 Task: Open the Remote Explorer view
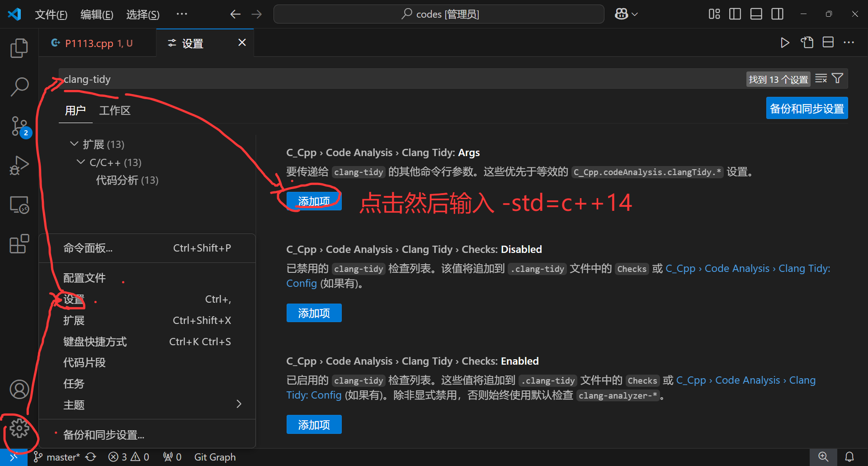(19, 205)
